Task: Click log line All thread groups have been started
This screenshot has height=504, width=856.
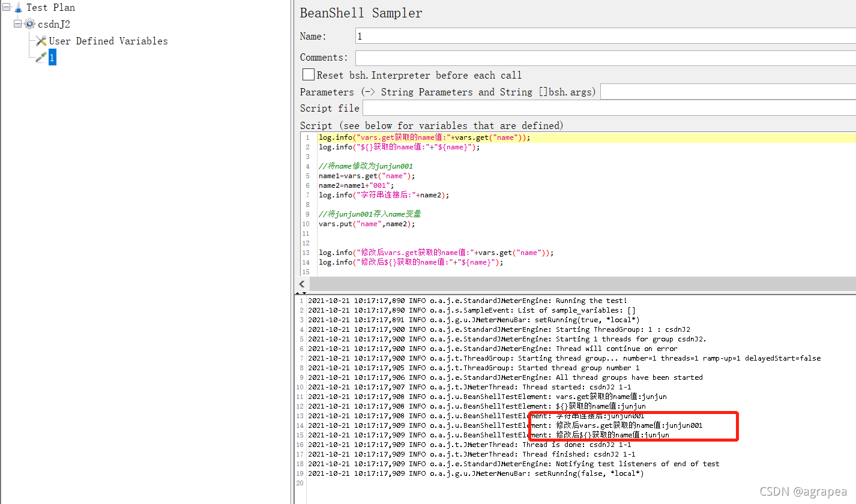Action: point(505,377)
